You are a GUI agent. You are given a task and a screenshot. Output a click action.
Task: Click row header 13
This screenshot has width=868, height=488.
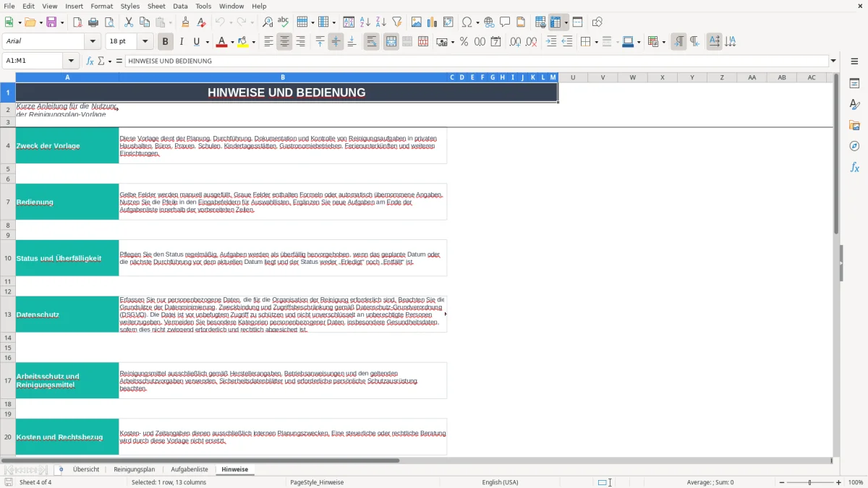click(x=8, y=314)
